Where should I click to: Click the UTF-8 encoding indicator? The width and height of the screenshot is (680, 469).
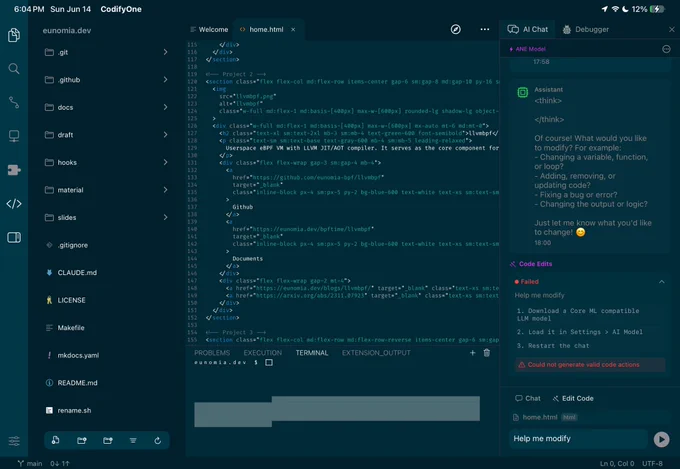(652, 463)
